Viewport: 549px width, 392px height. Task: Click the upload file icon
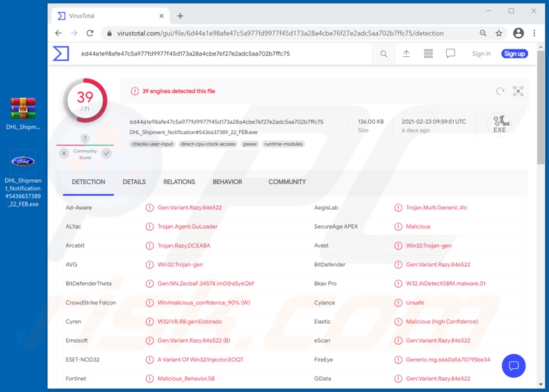pyautogui.click(x=406, y=54)
